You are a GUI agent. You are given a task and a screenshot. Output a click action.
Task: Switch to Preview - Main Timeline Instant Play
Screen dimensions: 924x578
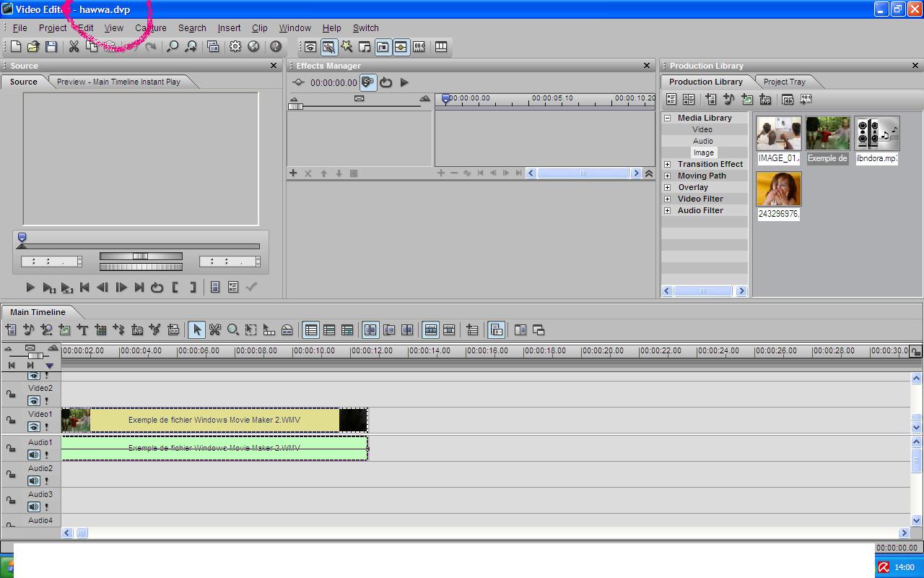pyautogui.click(x=118, y=82)
